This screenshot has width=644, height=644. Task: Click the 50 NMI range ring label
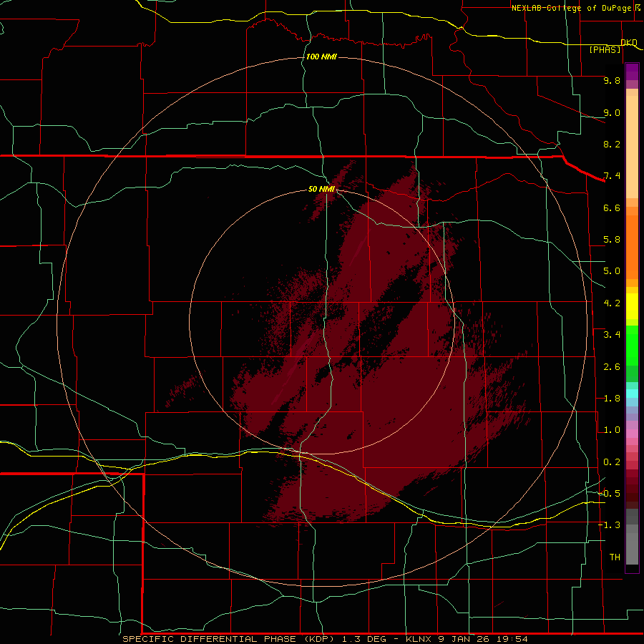pos(321,189)
